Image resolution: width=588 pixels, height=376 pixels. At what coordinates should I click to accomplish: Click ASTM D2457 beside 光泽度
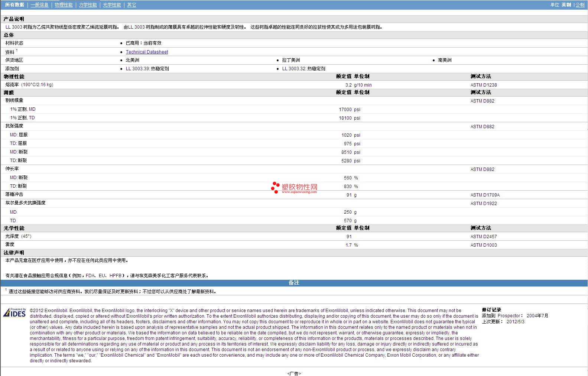pyautogui.click(x=483, y=237)
